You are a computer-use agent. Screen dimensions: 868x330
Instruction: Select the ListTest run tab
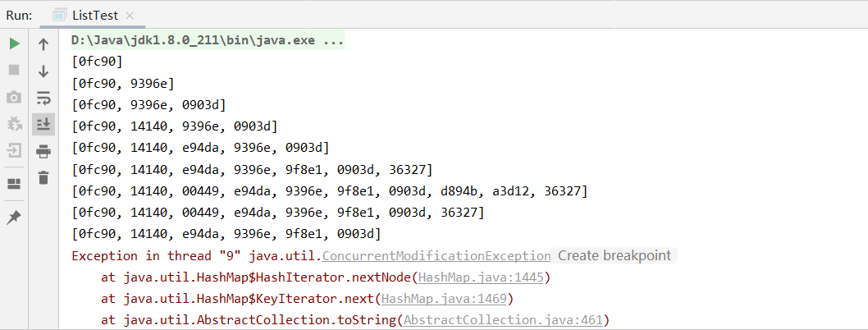[94, 16]
